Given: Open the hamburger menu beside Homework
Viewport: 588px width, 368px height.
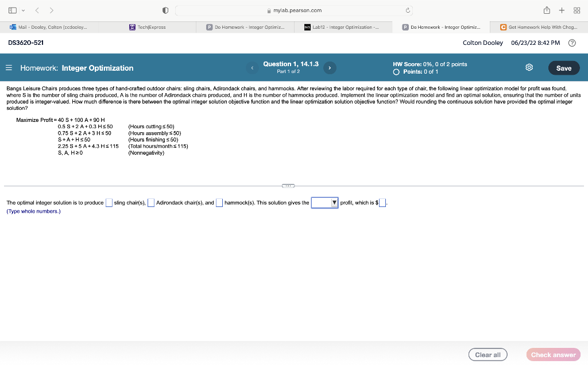Looking at the screenshot, I should 9,68.
